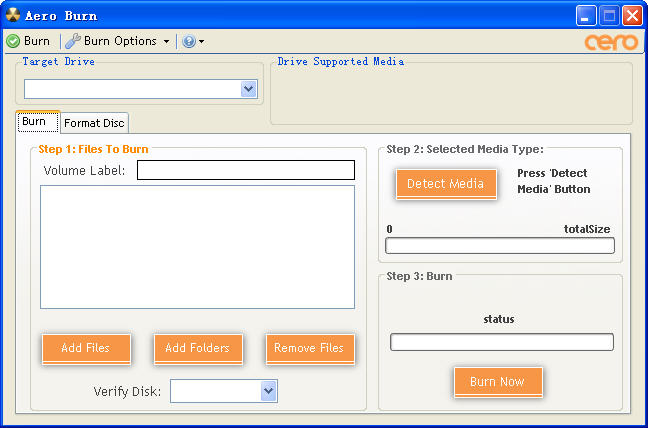Click the Step 1: Files To Burn heading
This screenshot has height=428, width=648.
(93, 149)
